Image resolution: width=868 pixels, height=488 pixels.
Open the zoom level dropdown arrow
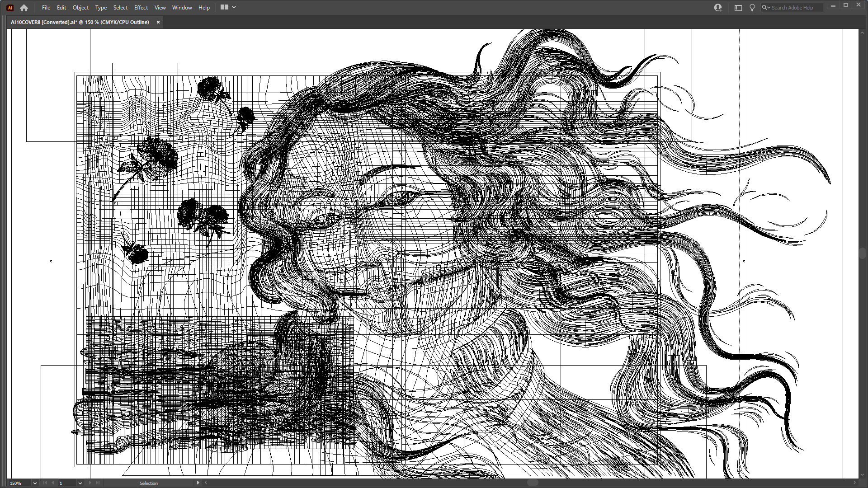[x=35, y=483]
